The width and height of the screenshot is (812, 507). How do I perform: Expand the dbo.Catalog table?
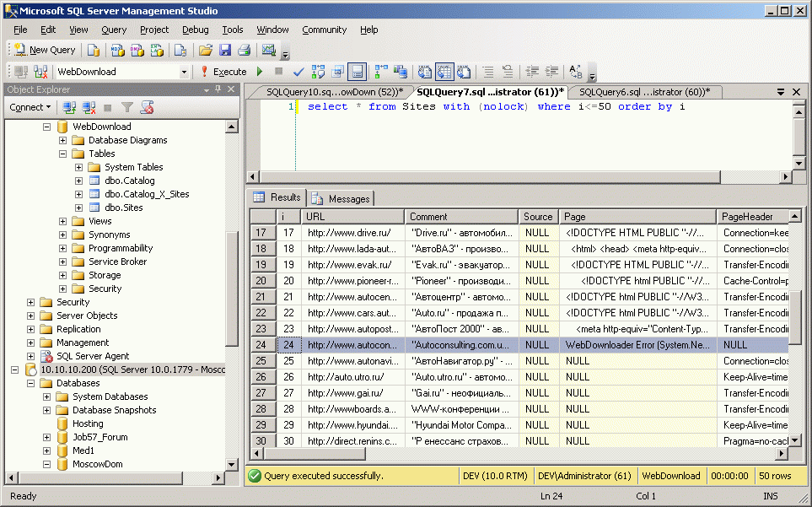(78, 181)
